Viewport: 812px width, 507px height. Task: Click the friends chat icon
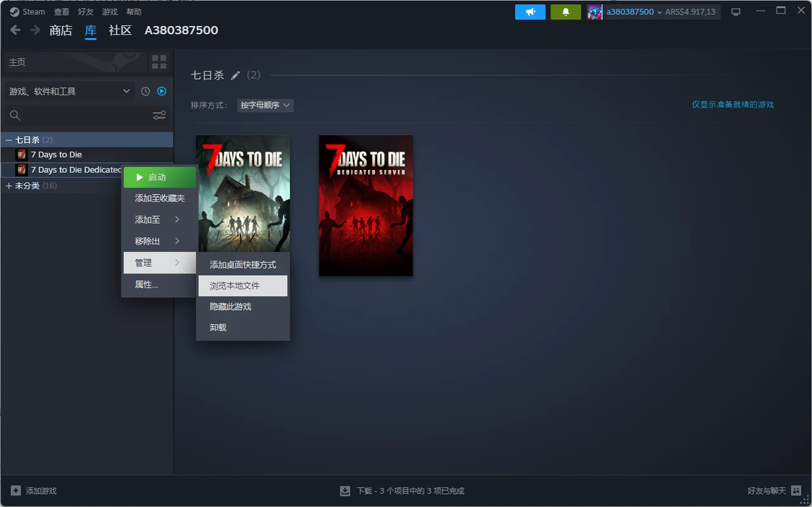tap(796, 491)
